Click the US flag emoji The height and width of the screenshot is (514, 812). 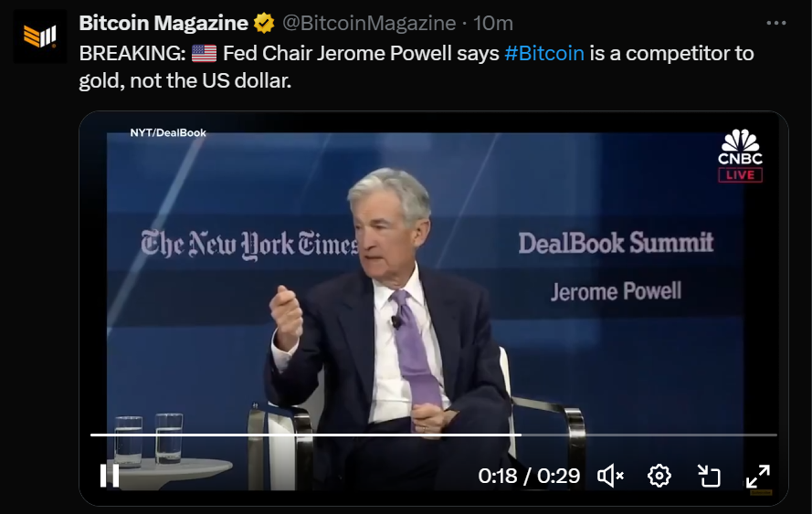pos(204,53)
